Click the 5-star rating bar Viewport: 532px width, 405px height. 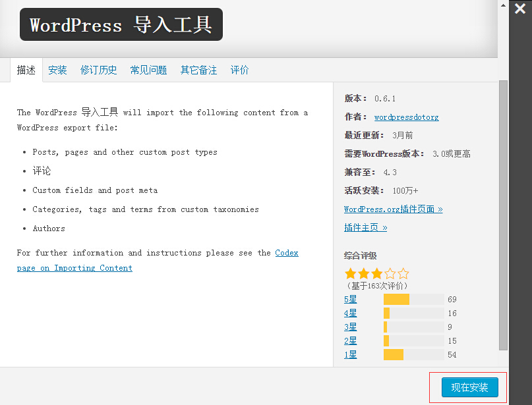click(413, 299)
